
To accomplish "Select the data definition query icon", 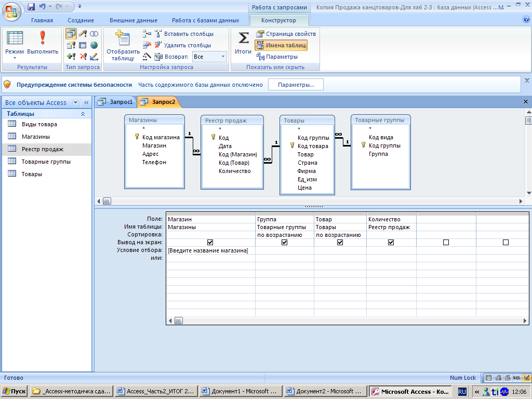I will [94, 56].
